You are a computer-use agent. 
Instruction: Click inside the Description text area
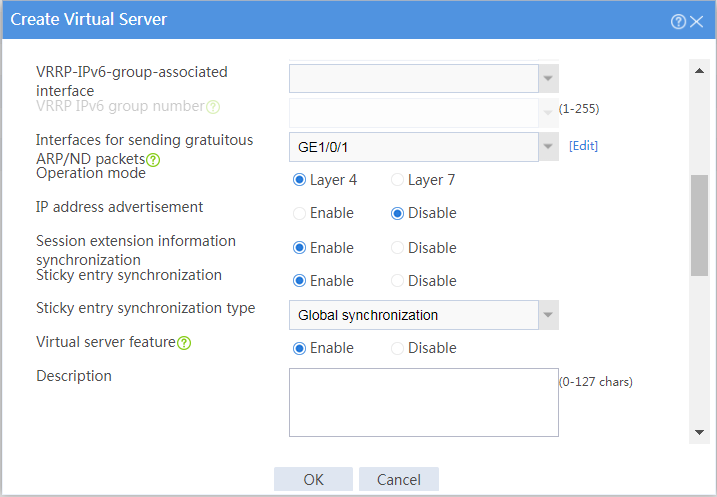(x=423, y=402)
